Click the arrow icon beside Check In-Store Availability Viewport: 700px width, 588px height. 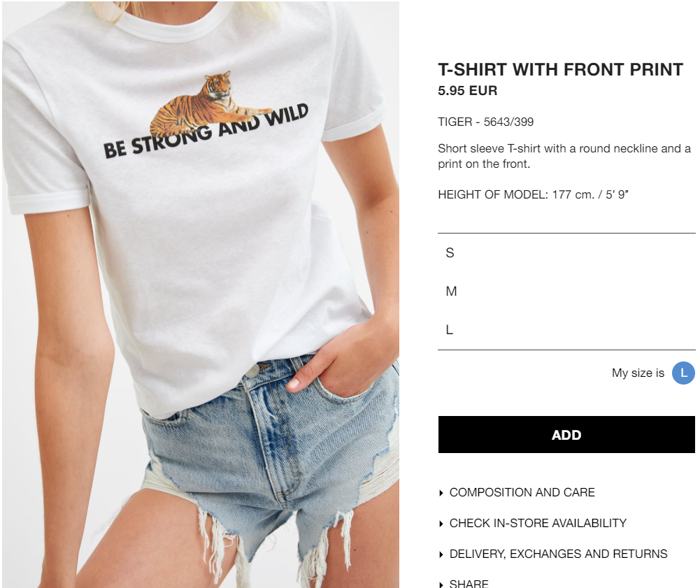(x=441, y=524)
